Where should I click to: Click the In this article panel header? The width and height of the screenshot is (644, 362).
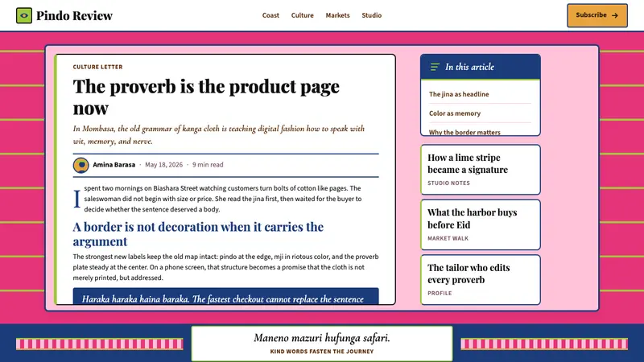click(x=480, y=67)
